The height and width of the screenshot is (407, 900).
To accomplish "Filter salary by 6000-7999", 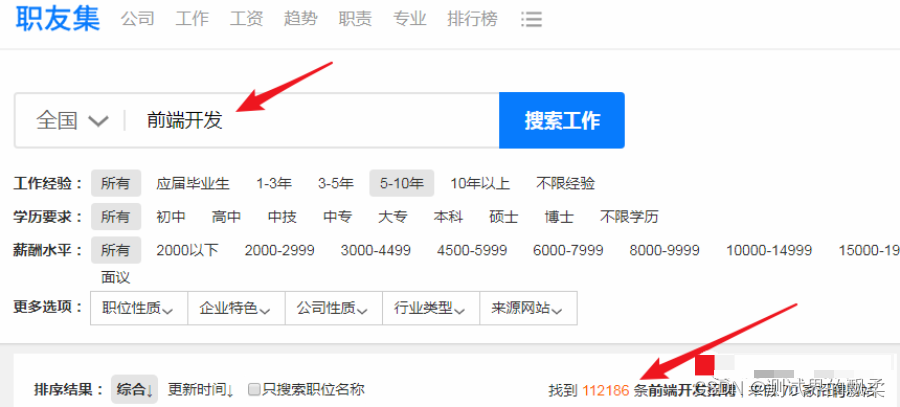I will point(568,250).
